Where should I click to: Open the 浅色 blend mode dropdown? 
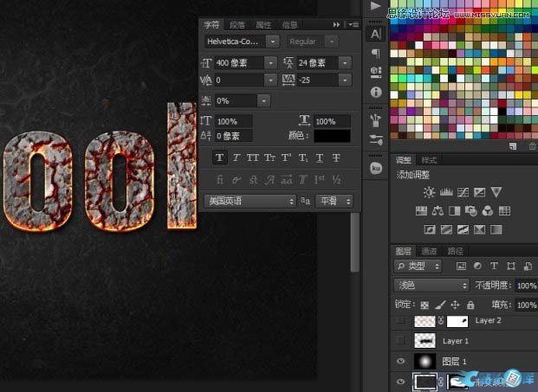(x=431, y=285)
